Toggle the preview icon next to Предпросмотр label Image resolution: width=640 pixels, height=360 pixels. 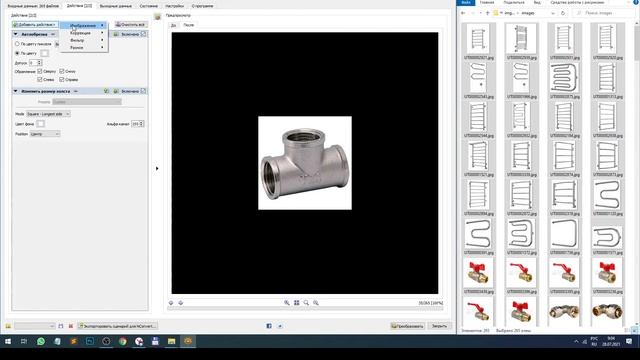coord(158,16)
